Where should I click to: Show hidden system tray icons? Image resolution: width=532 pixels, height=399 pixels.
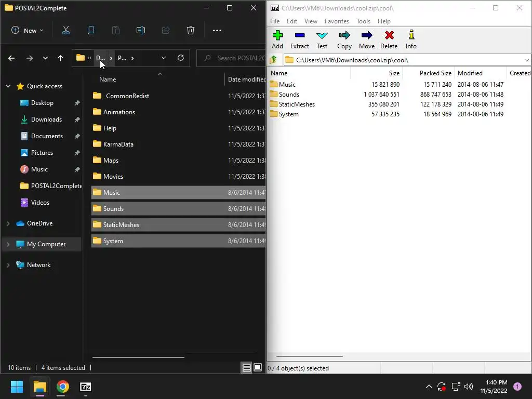pos(429,387)
